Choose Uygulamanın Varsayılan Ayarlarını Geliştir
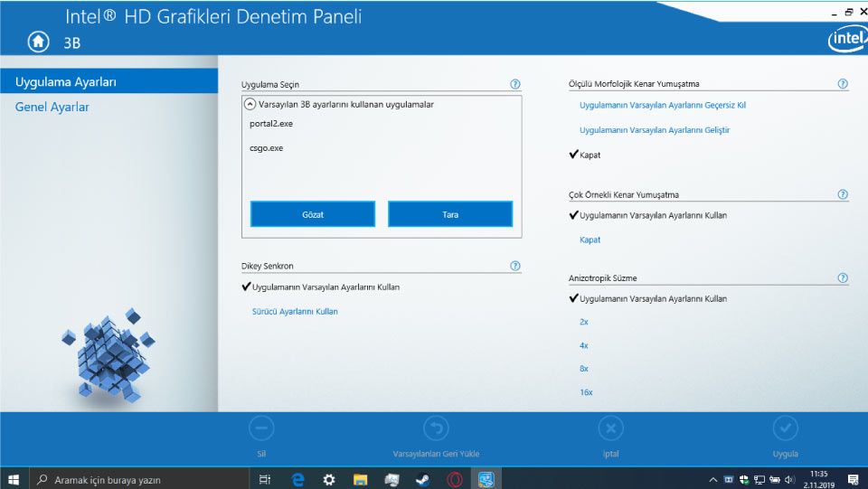This screenshot has width=868, height=489. point(655,130)
